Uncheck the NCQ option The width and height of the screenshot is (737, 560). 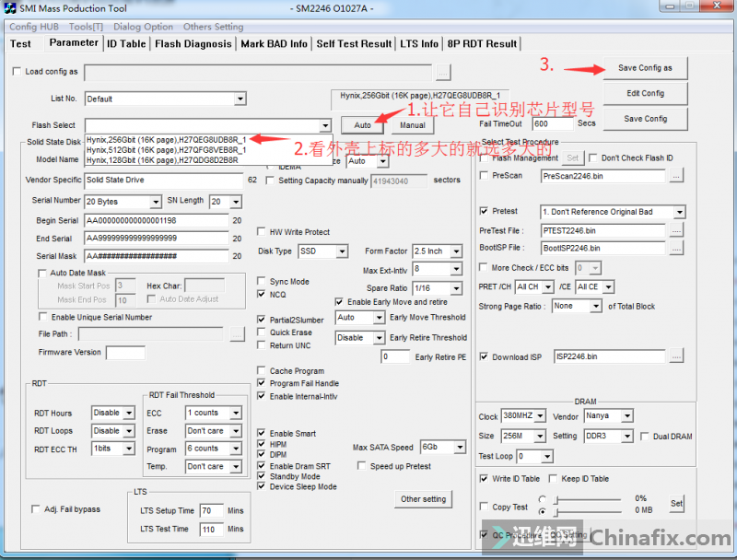click(262, 294)
